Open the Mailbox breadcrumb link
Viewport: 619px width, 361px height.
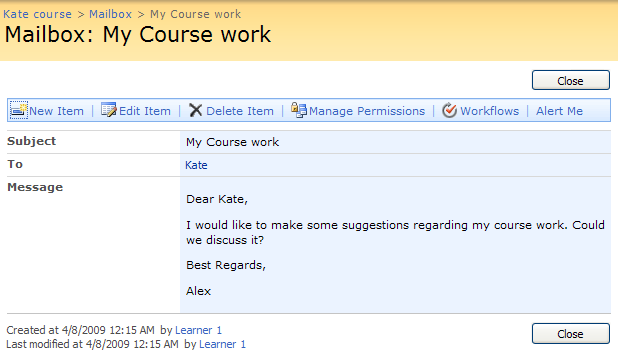click(111, 14)
